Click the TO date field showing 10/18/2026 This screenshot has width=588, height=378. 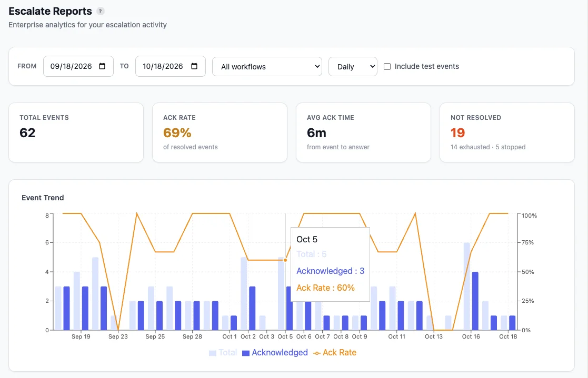(170, 66)
